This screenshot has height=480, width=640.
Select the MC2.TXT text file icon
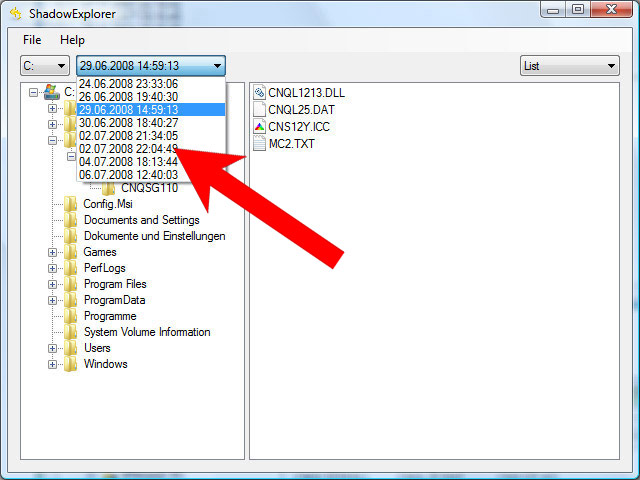pos(259,144)
